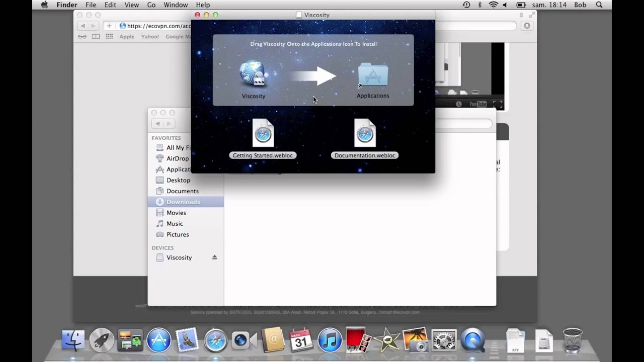Click Safari forward navigation button

(94, 26)
